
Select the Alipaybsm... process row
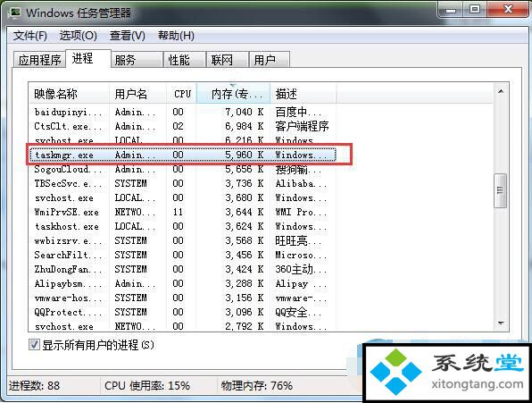pos(182,283)
